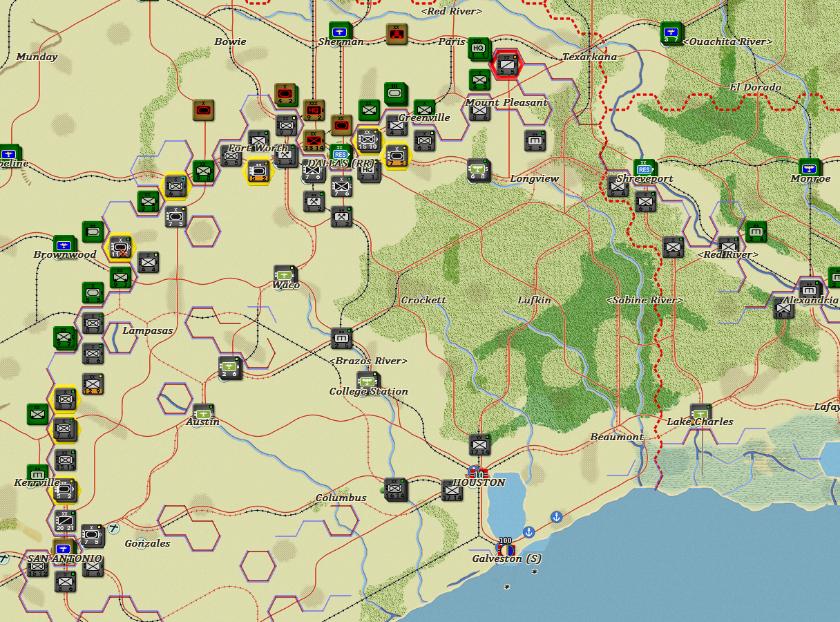
Task: Click the Lufkin town label
Action: point(535,300)
